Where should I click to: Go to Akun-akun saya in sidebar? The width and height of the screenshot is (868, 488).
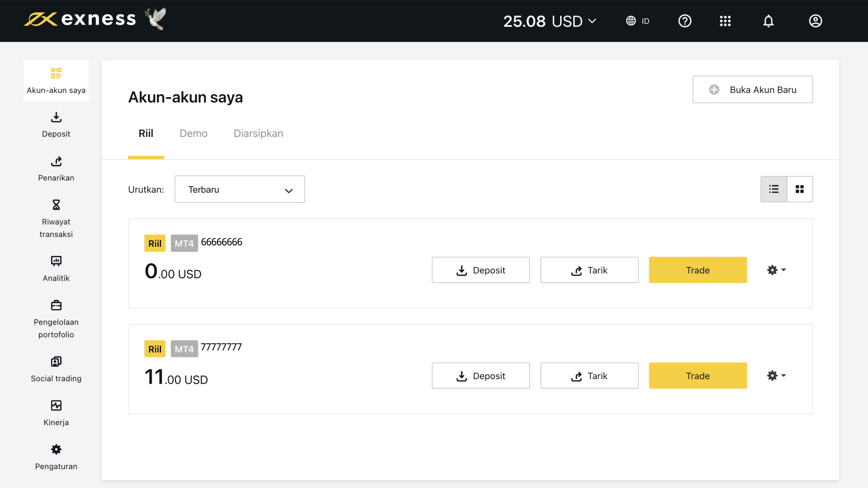(56, 80)
